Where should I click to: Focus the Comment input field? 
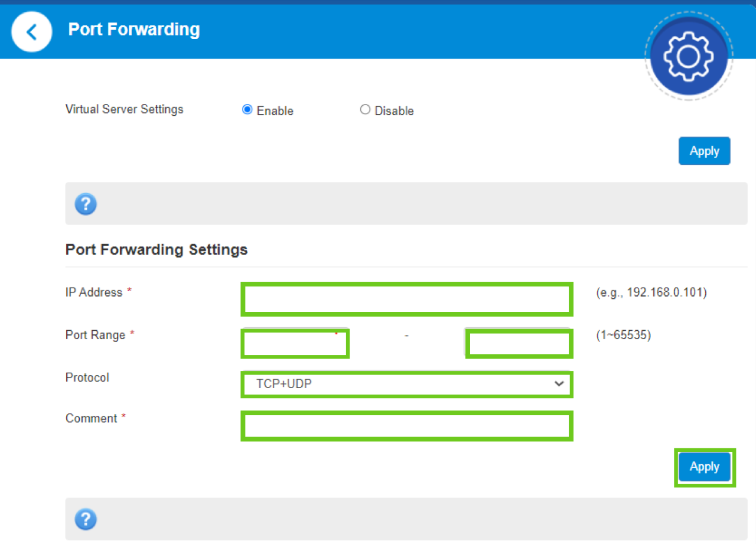(406, 426)
